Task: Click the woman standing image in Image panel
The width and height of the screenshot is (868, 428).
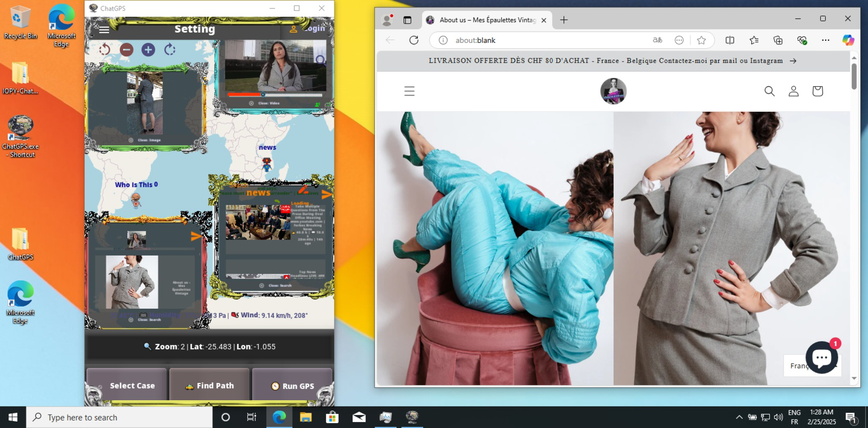Action: [144, 103]
